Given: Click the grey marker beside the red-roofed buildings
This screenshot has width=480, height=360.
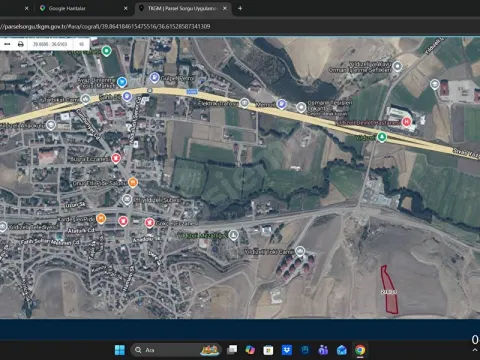Looking at the screenshot, I should pyautogui.click(x=435, y=84).
